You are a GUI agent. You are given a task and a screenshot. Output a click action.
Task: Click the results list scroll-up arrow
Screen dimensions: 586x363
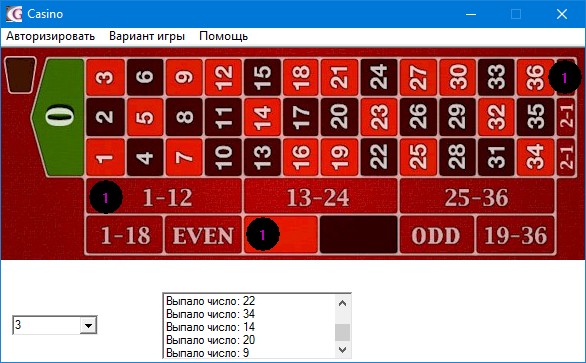tap(342, 303)
